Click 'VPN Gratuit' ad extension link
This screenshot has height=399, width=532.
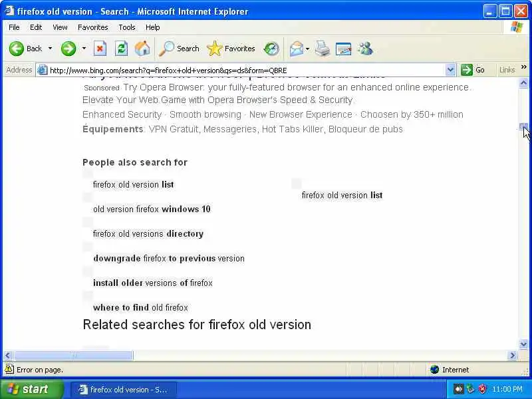[x=173, y=129]
